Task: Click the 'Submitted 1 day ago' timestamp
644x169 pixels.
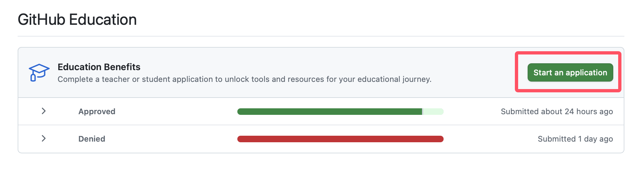Action: 575,139
